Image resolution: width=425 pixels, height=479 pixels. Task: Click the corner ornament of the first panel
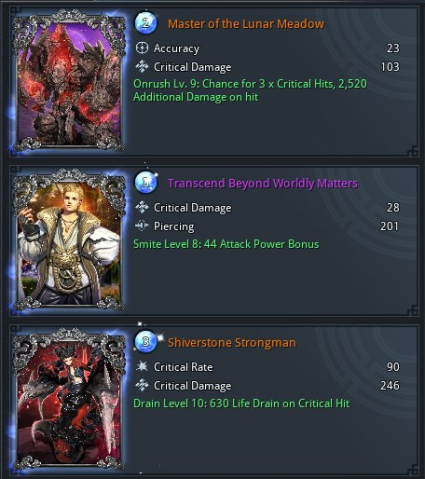click(412, 152)
